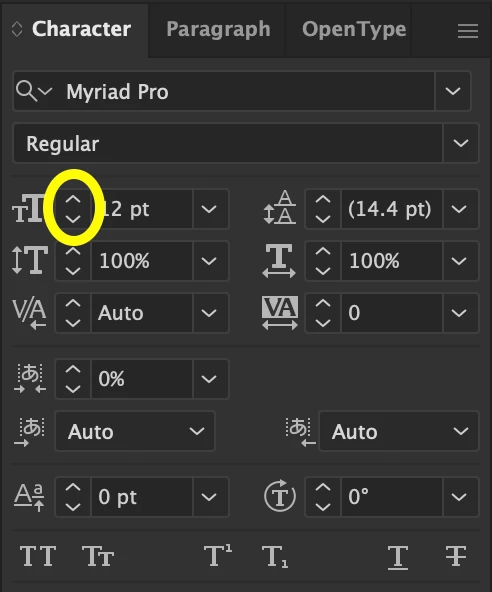
Task: Click the panel collapse arrows beside Character
Action: 17,29
